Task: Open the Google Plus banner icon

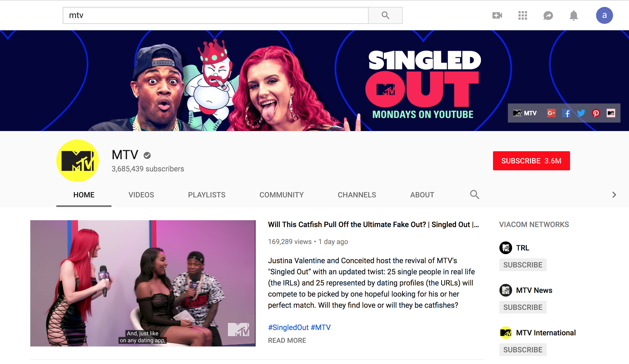Action: tap(551, 113)
